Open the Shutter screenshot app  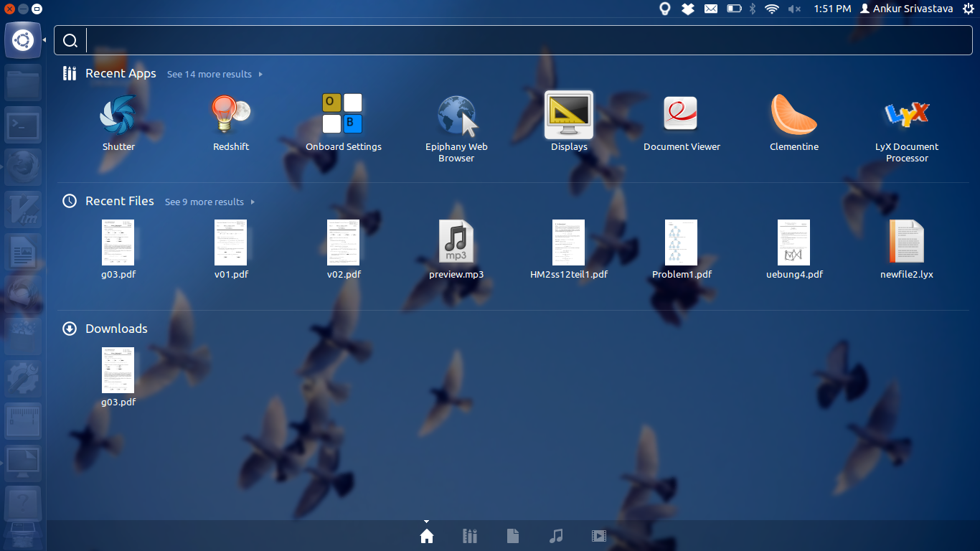(x=118, y=115)
